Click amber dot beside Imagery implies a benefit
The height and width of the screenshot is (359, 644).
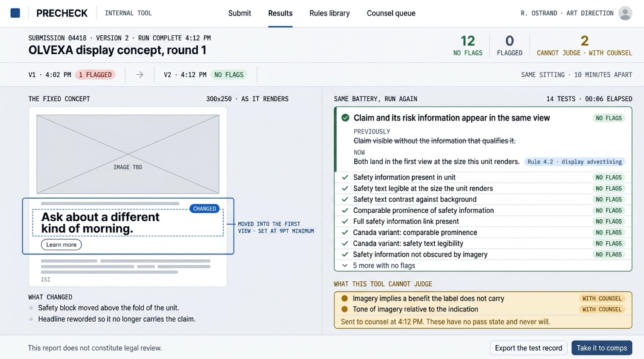click(x=345, y=298)
